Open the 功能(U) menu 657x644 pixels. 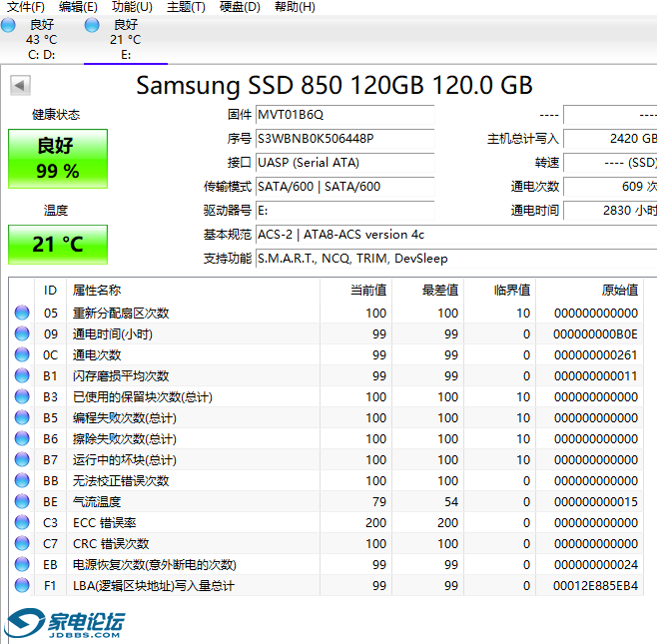click(132, 7)
